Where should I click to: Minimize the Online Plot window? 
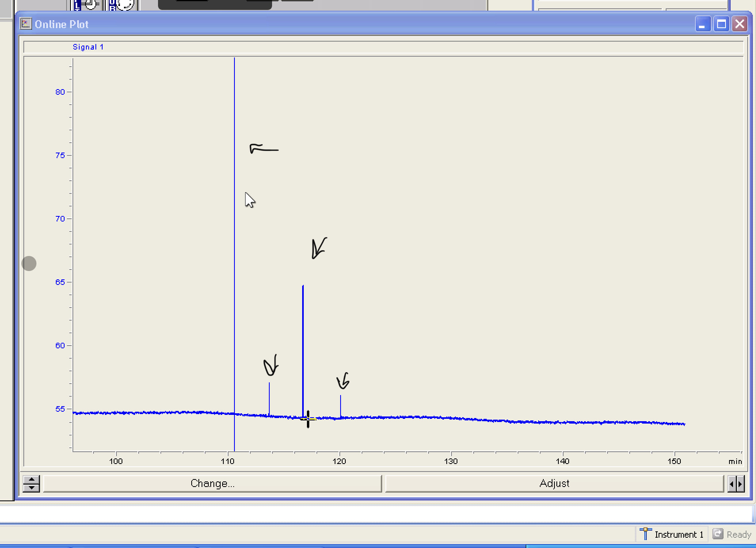(703, 24)
